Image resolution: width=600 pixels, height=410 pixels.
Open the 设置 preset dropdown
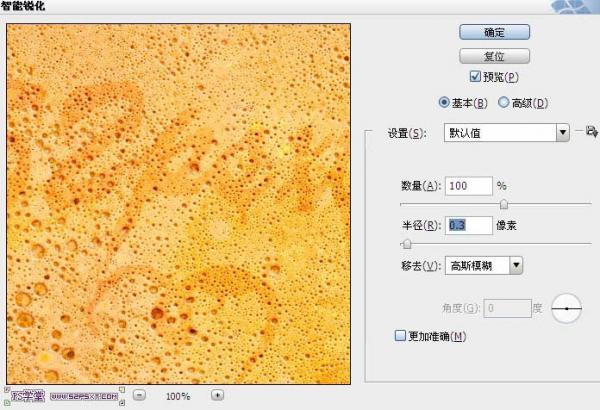point(506,133)
